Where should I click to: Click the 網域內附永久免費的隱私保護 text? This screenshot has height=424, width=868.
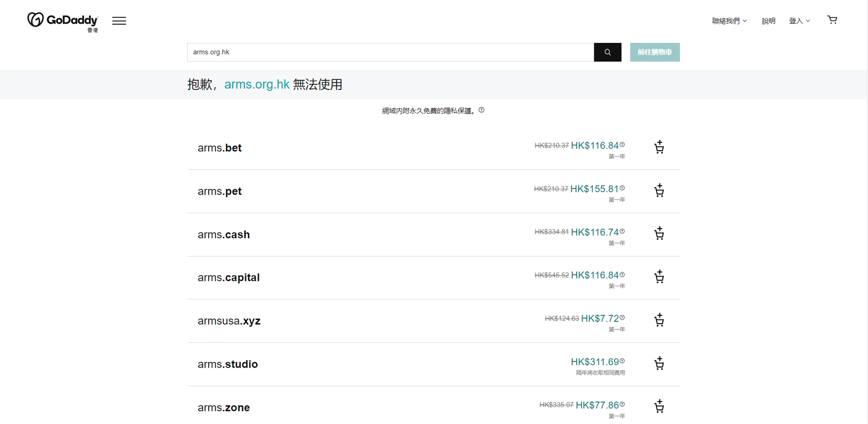429,111
